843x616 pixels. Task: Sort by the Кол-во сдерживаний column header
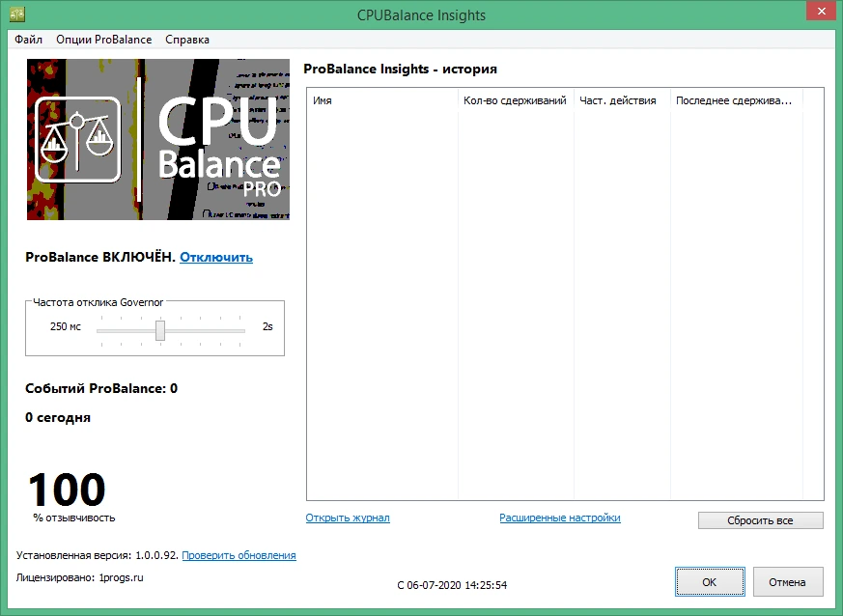[x=516, y=100]
